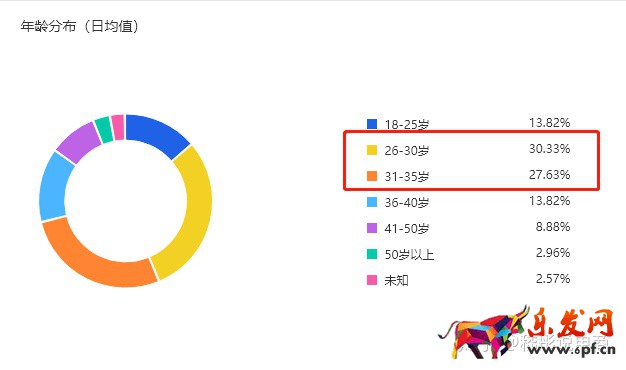Select the small green donut segment

(104, 130)
